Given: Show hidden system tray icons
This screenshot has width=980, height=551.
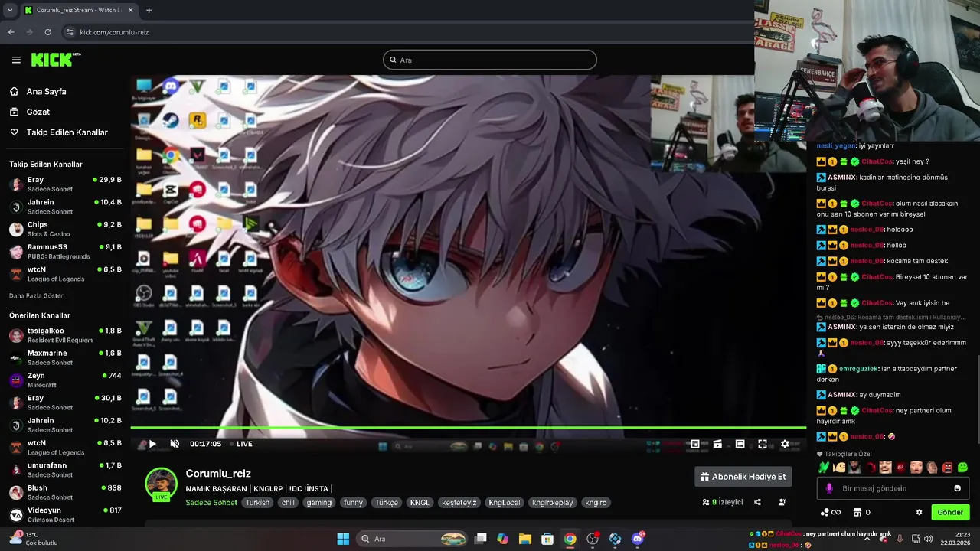Looking at the screenshot, I should (x=867, y=539).
